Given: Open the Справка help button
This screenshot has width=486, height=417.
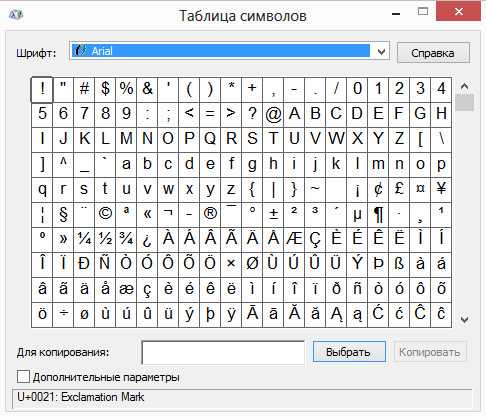Looking at the screenshot, I should tap(433, 53).
